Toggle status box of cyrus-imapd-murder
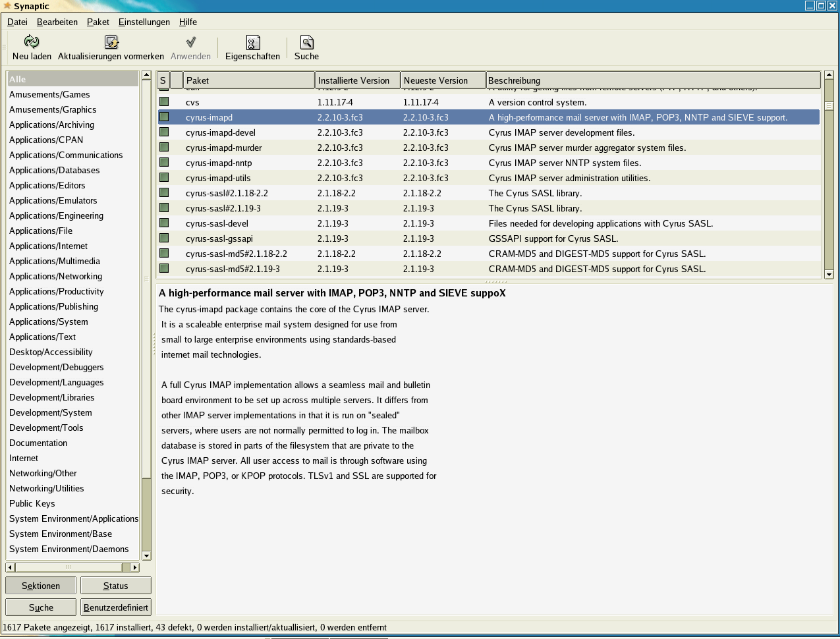The image size is (840, 639). click(x=164, y=147)
